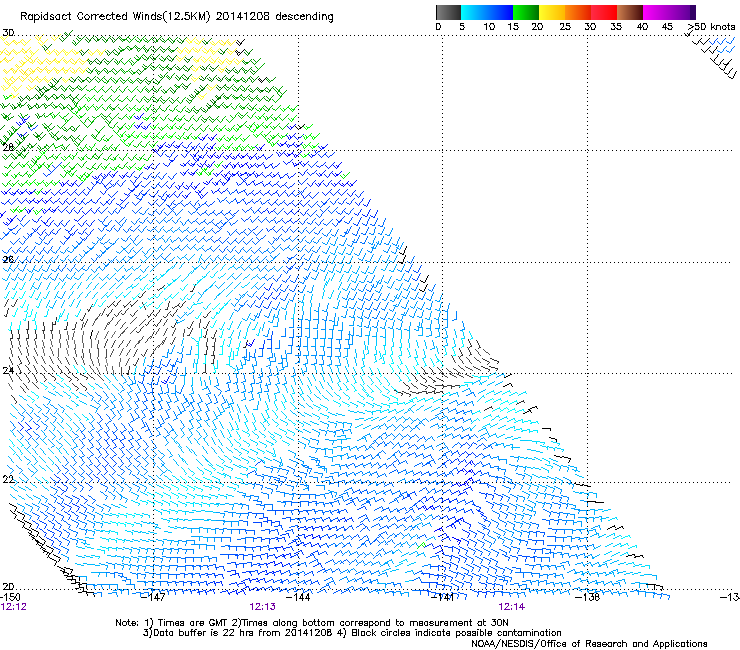Click the 'Data buffer is 22 hrs' note line
The image size is (740, 650).
[352, 633]
